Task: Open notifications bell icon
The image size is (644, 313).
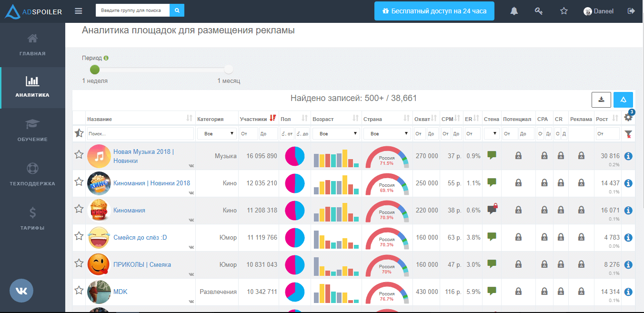Action: click(514, 11)
